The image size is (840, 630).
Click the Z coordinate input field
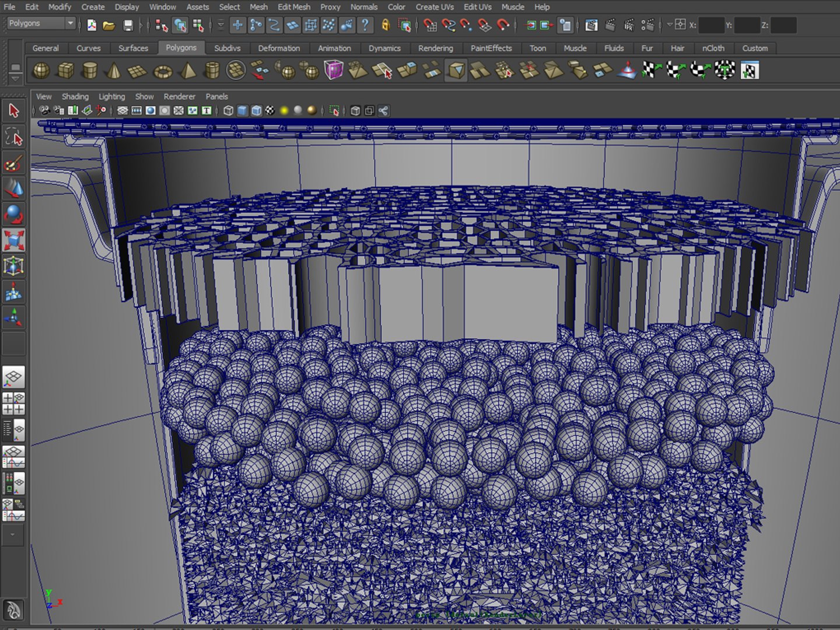click(x=783, y=25)
